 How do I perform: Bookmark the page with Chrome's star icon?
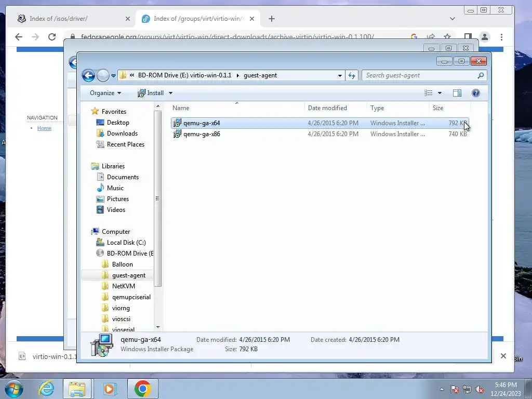pos(447,37)
